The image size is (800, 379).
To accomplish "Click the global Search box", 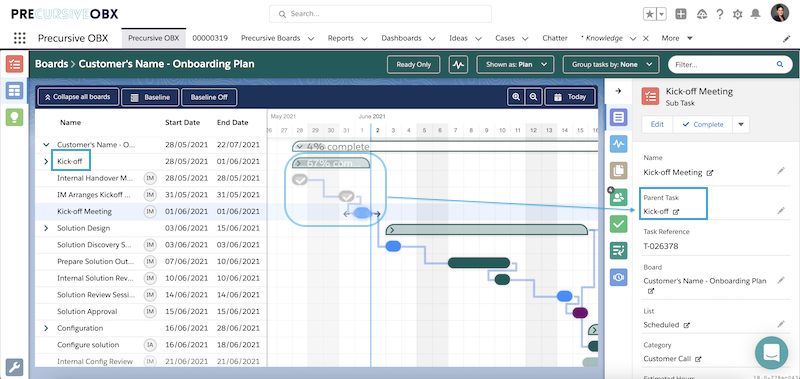I will [381, 14].
